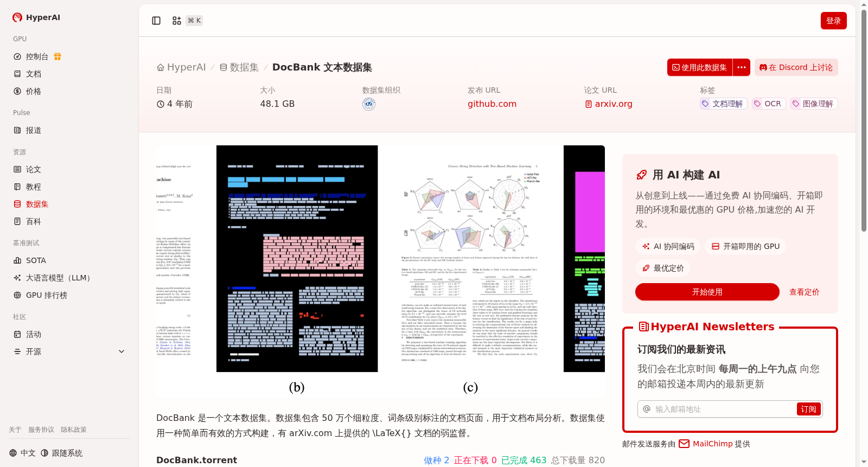Image resolution: width=868 pixels, height=467 pixels.
Task: Open the 中文 language selector
Action: point(22,453)
